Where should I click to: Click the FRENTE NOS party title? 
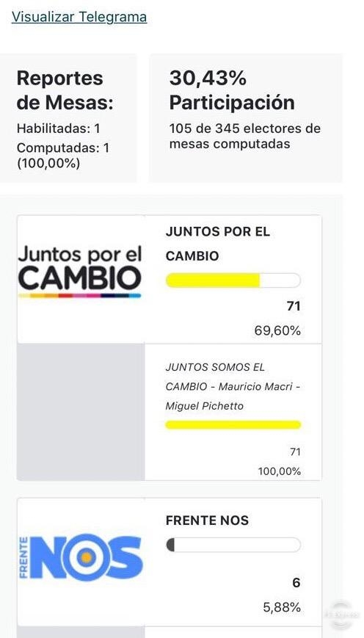(207, 521)
